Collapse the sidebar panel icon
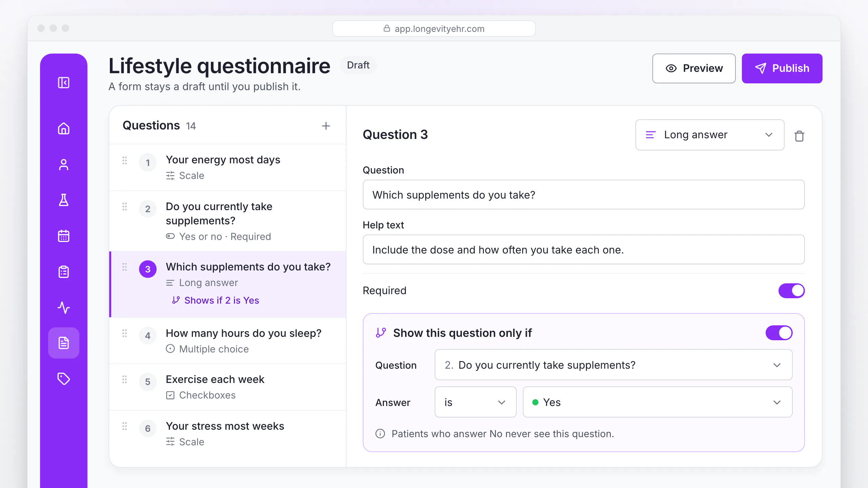 [63, 83]
